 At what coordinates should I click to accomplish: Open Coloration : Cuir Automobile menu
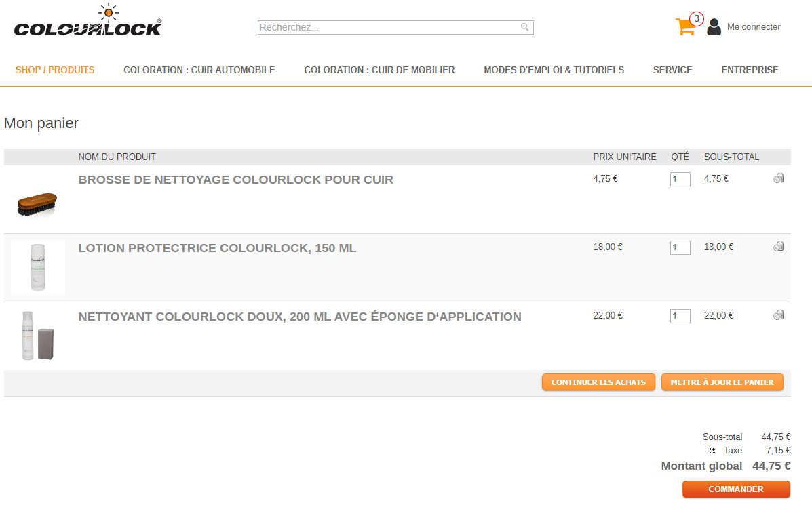coord(199,70)
